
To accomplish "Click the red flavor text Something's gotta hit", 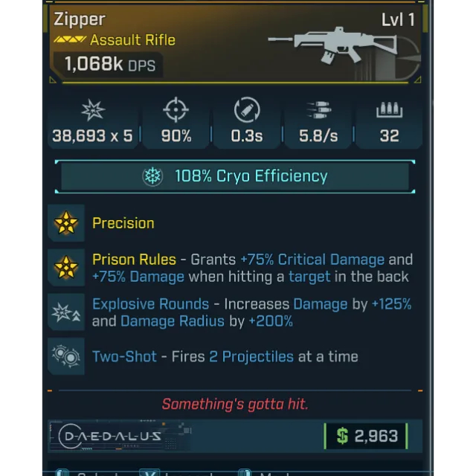I will (x=235, y=404).
